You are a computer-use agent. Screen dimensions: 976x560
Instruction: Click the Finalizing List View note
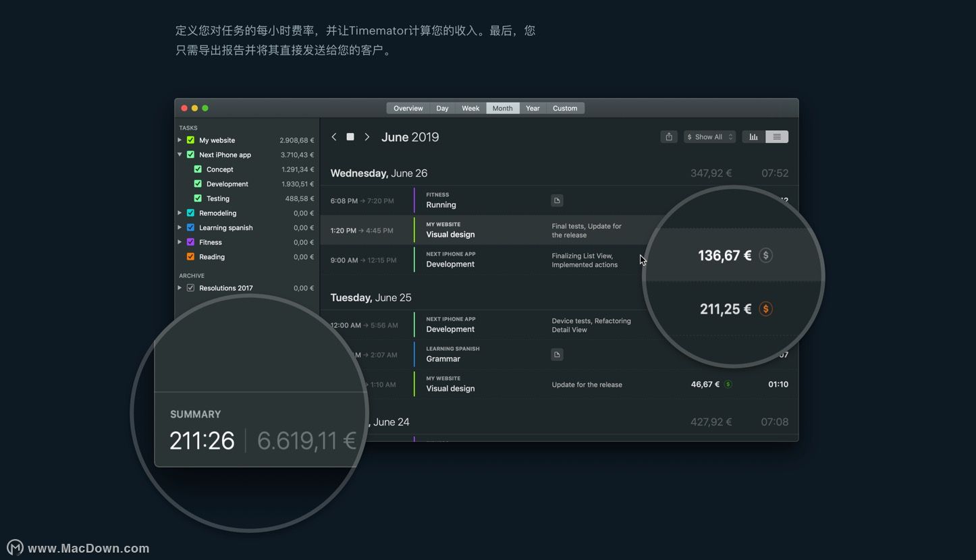point(585,260)
